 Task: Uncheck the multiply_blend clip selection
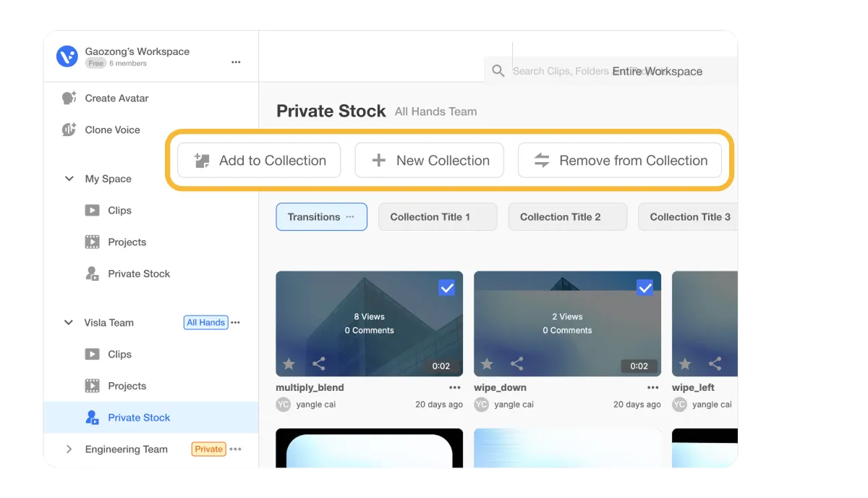446,287
